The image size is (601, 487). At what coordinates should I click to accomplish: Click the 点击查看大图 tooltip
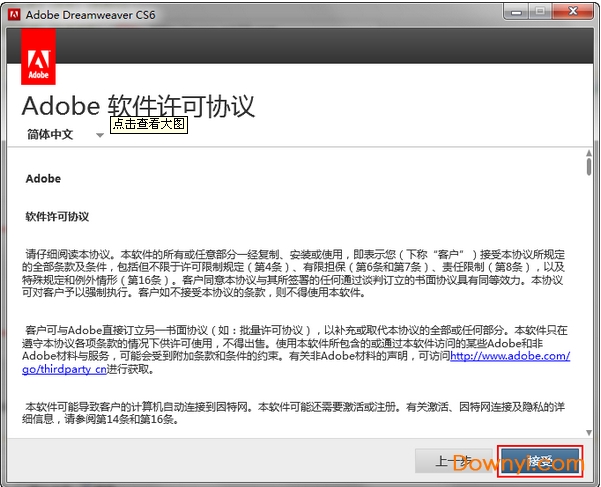coord(149,124)
